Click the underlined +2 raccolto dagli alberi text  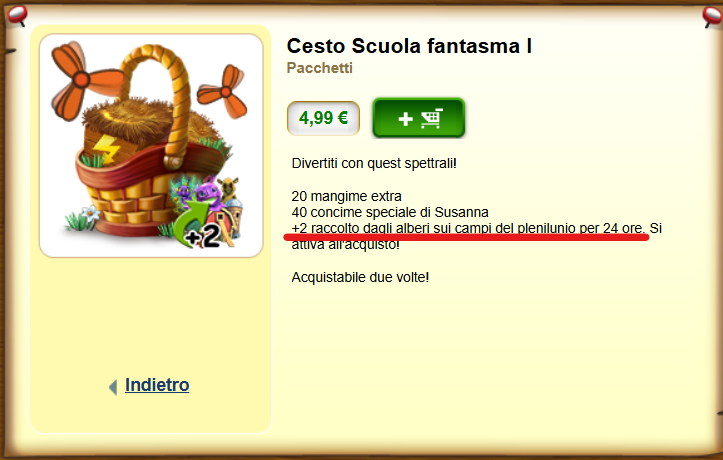[468, 229]
